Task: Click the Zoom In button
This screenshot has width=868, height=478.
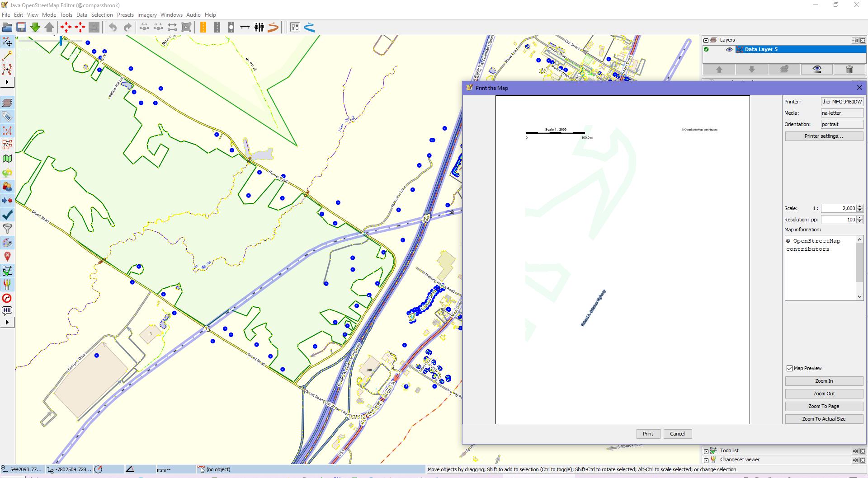Action: (x=824, y=381)
